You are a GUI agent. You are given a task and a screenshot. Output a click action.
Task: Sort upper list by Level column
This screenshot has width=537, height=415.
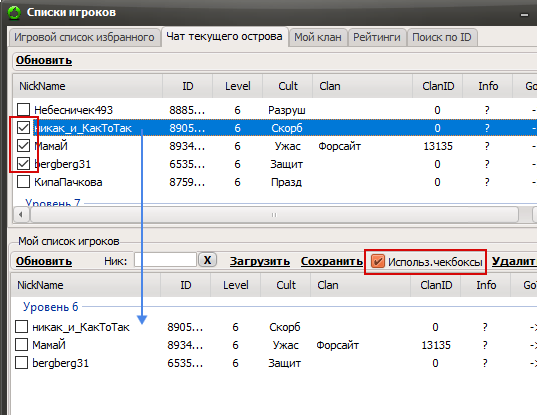(x=238, y=86)
